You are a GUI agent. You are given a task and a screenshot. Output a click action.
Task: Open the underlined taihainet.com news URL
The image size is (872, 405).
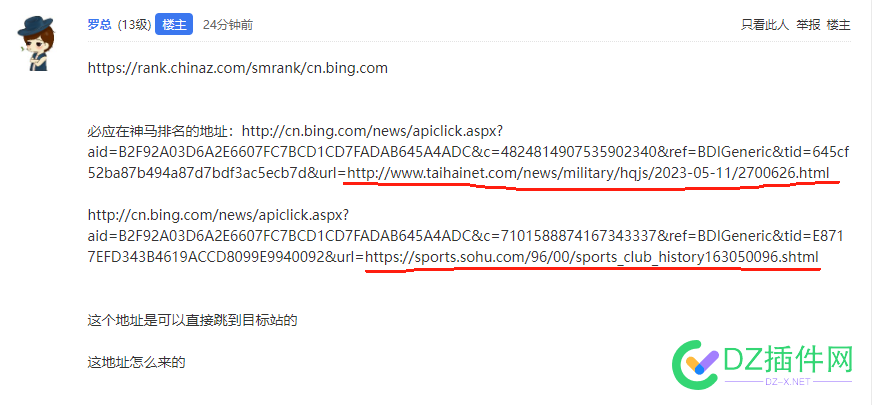coord(588,174)
